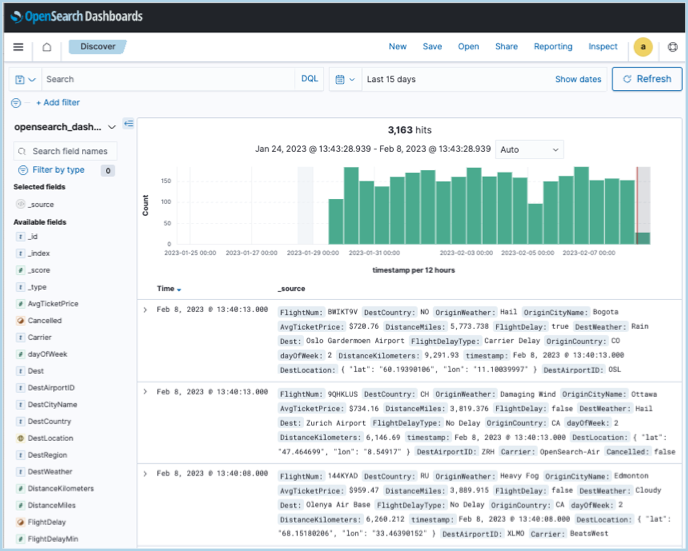Open the hamburger navigation menu
688x551 pixels.
[18, 47]
